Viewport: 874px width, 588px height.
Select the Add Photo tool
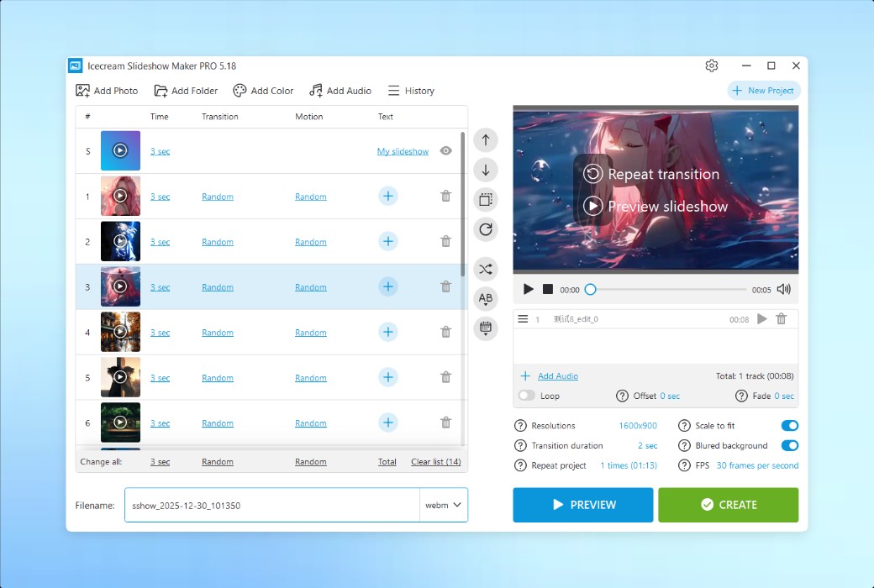pyautogui.click(x=107, y=90)
